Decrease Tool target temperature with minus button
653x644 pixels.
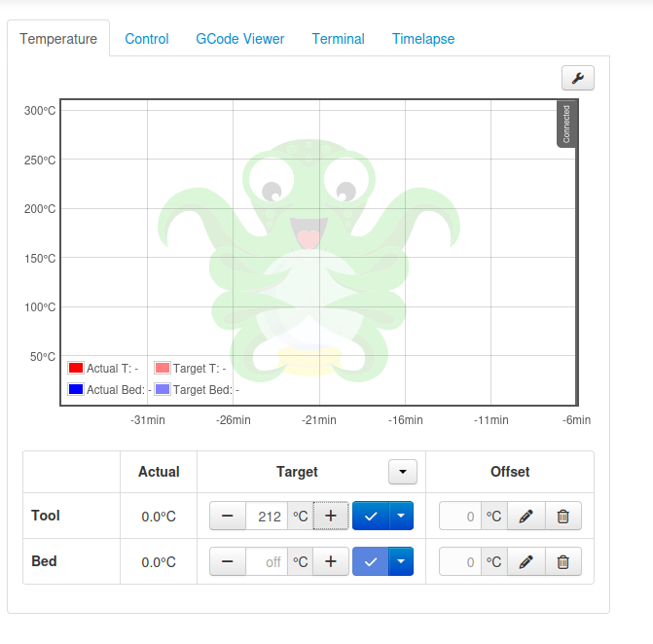click(228, 516)
